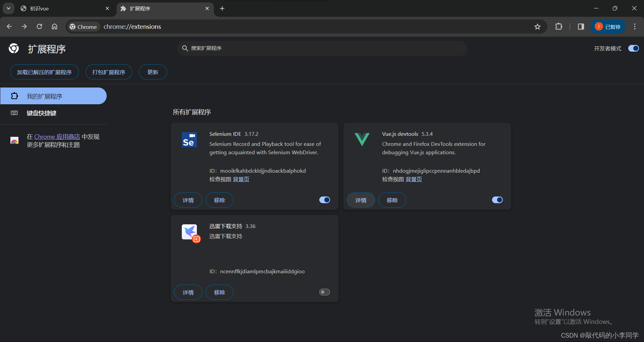Viewport: 644px width, 342px height.
Task: Toggle 开发者模式 developer mode switch
Action: tap(633, 48)
